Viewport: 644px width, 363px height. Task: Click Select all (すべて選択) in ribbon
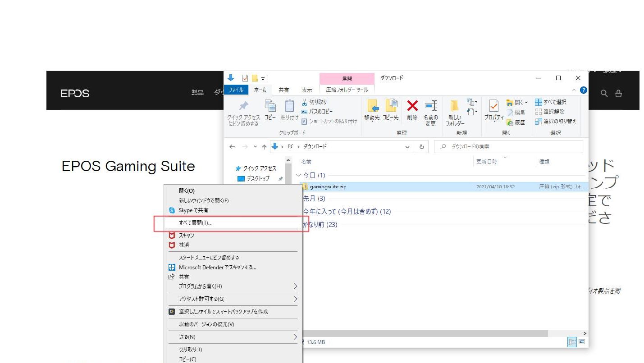(x=551, y=102)
